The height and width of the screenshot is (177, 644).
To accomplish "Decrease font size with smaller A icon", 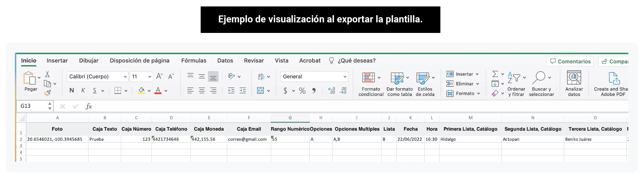I will click(x=171, y=76).
